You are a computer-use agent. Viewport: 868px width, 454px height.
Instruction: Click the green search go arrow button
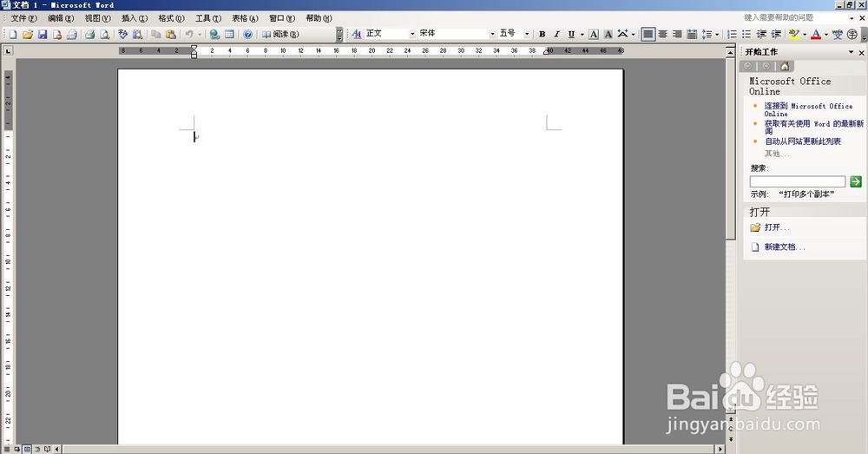point(856,181)
